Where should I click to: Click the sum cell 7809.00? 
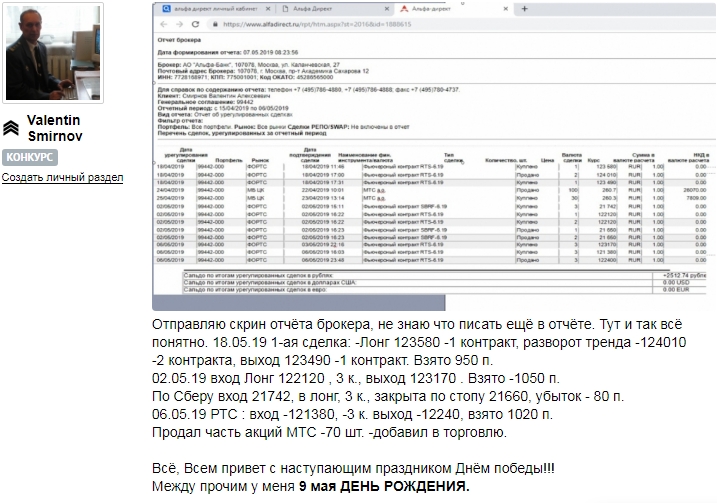pyautogui.click(x=696, y=198)
